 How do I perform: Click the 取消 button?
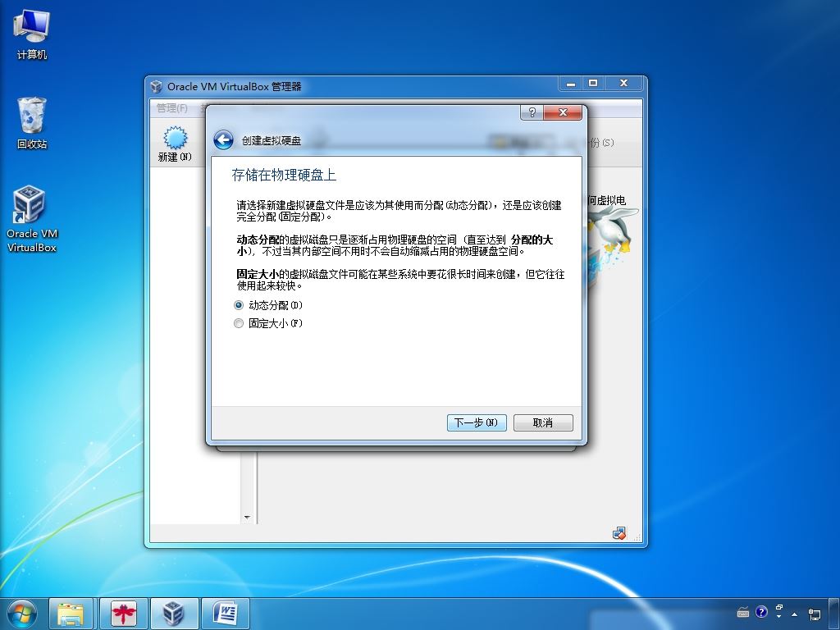tap(543, 422)
